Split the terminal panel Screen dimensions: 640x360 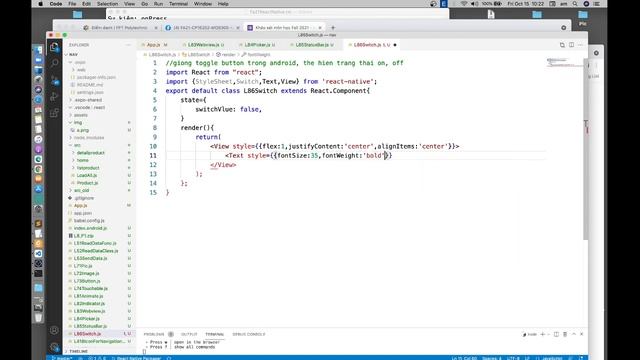click(556, 334)
